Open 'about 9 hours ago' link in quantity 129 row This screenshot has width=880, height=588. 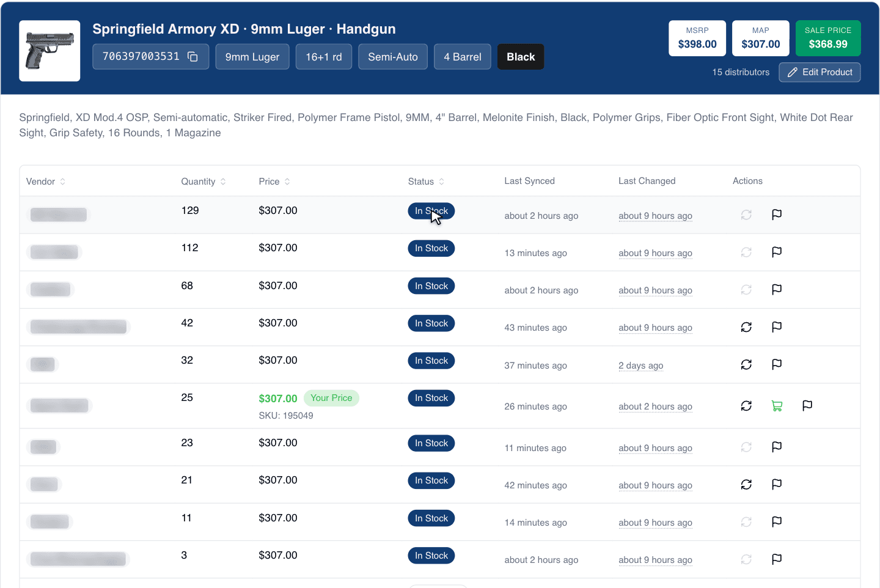[655, 216]
